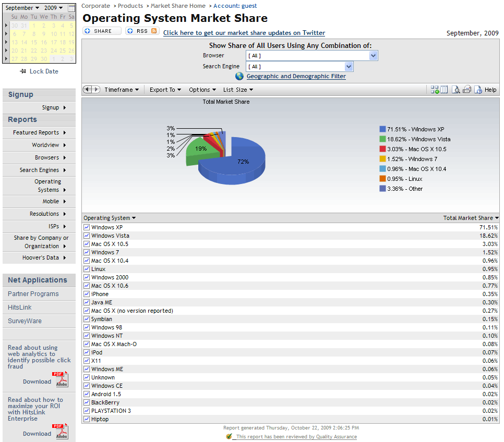Click the red Mac OS X 10.5 legend swatch
Image resolution: width=504 pixels, height=442 pixels.
(x=382, y=149)
